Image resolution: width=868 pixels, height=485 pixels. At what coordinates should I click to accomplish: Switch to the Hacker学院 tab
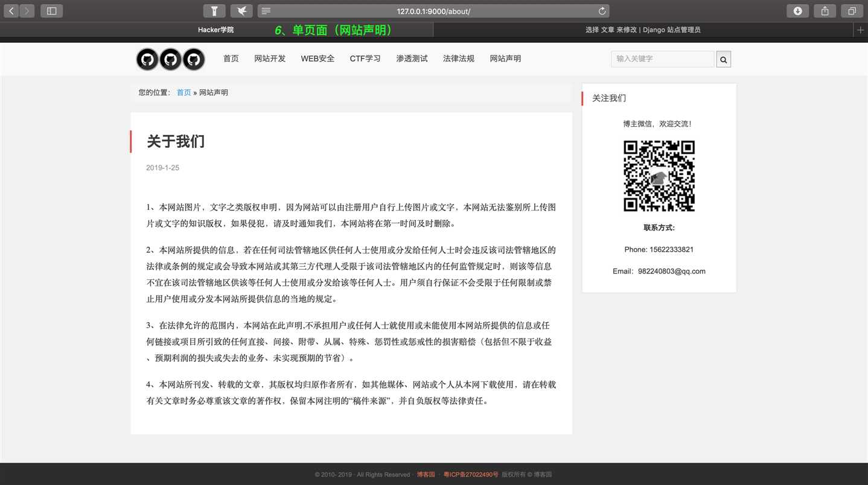[x=216, y=30]
